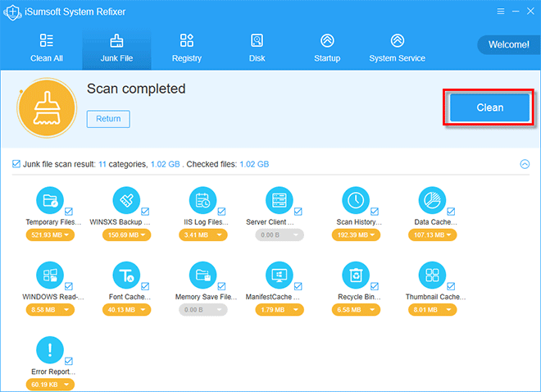Collapse the junk file scan results section
The image size is (541, 392).
[525, 164]
